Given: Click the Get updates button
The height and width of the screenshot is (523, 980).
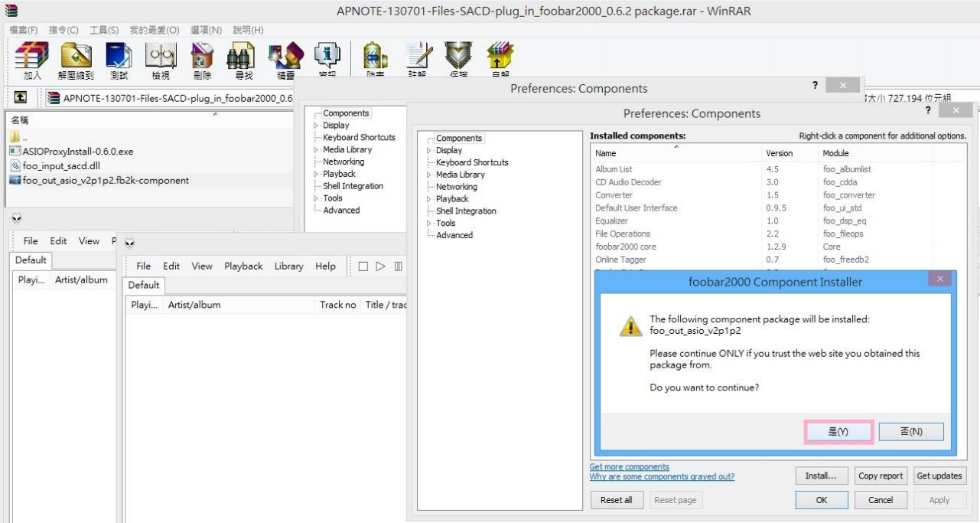Looking at the screenshot, I should (x=939, y=476).
